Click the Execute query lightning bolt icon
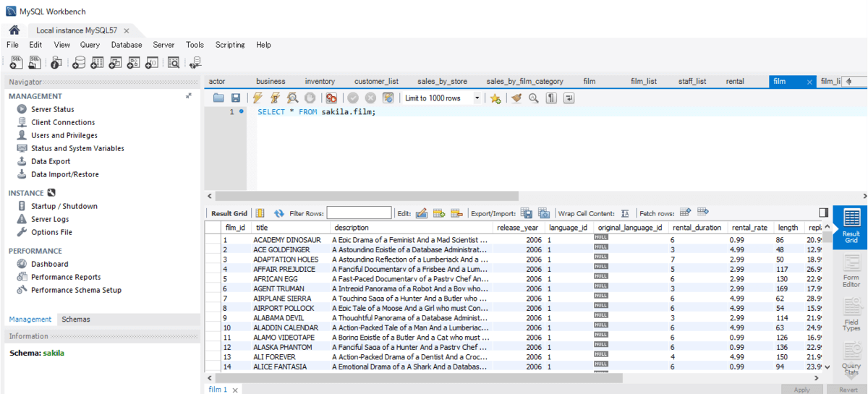Screen dimensions: 868x394 tap(257, 98)
